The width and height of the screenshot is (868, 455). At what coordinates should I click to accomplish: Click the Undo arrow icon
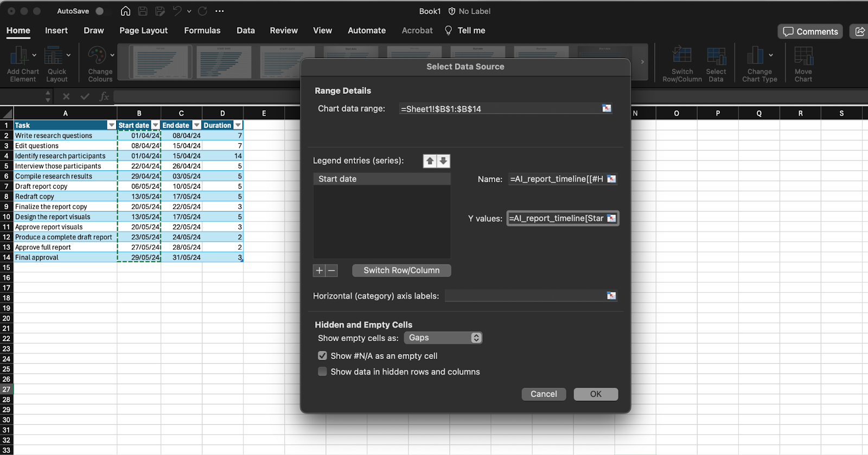coord(177,11)
